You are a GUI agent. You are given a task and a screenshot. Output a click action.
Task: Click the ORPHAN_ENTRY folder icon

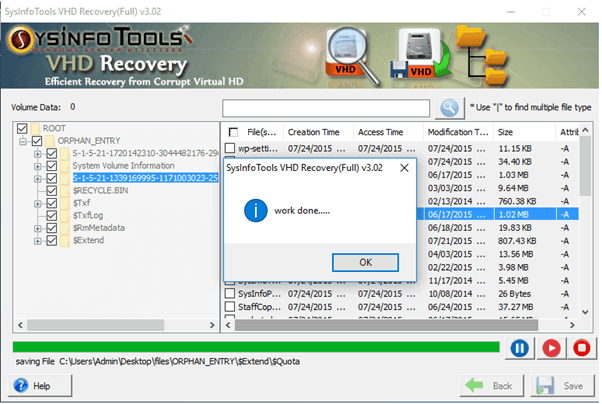click(50, 141)
